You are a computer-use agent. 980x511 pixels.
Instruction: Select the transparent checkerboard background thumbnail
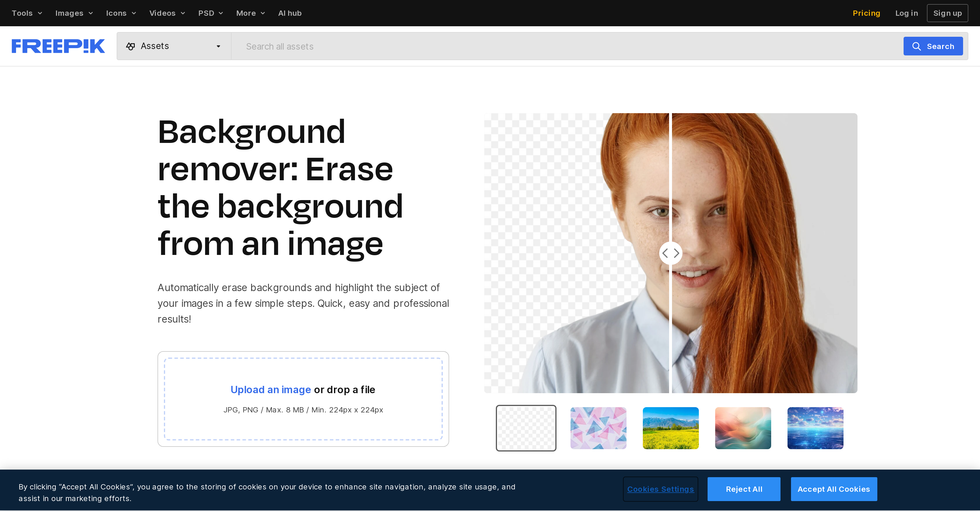[x=526, y=428]
